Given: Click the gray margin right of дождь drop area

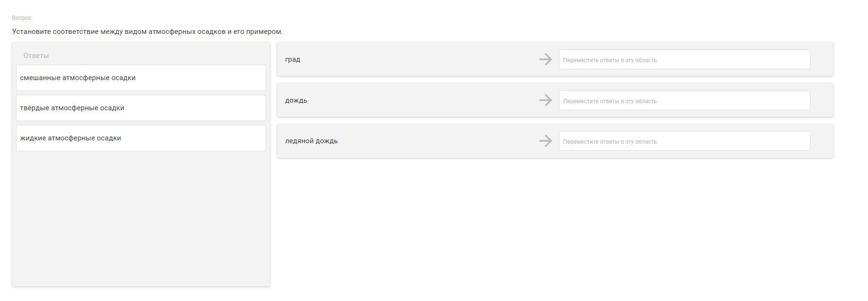Looking at the screenshot, I should point(822,100).
